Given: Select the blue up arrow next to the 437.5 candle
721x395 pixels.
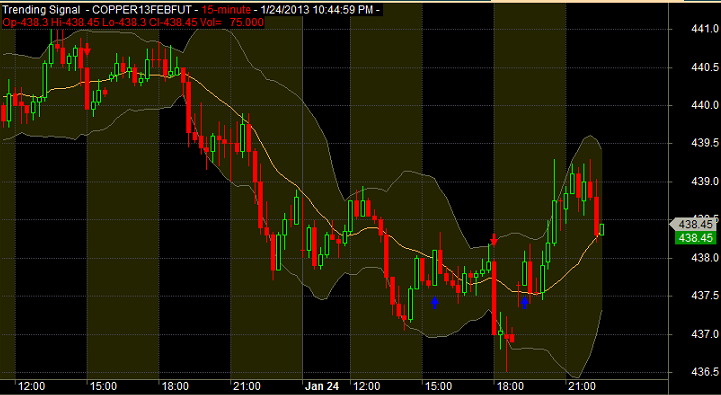Looking at the screenshot, I should click(x=524, y=302).
